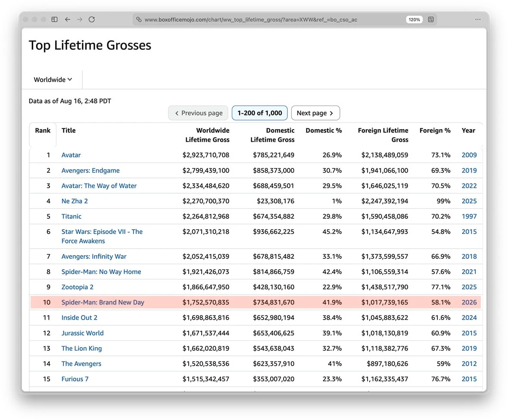Select the 76.7% foreign percentage cell
This screenshot has width=508, height=420.
pyautogui.click(x=441, y=379)
